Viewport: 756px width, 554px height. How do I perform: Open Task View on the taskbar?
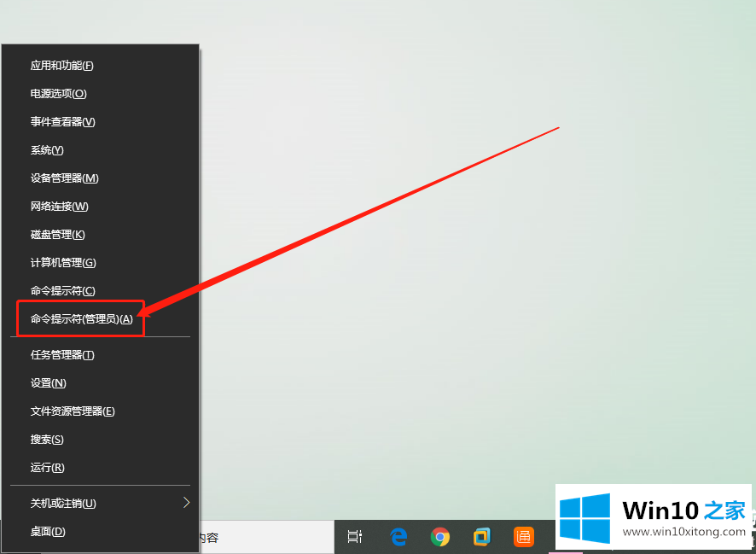(355, 536)
